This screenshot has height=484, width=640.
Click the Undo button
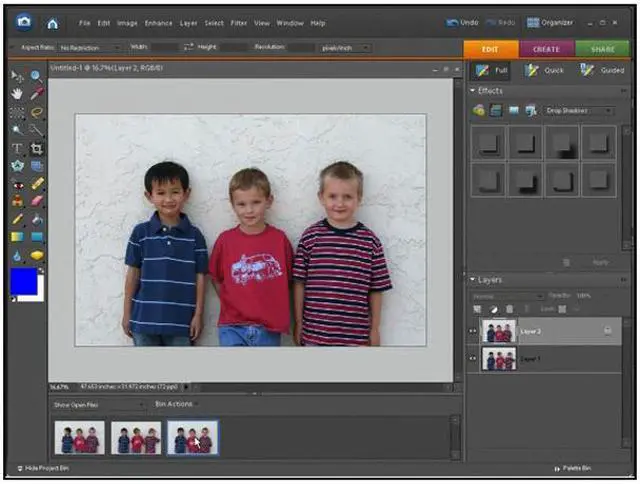[x=462, y=22]
